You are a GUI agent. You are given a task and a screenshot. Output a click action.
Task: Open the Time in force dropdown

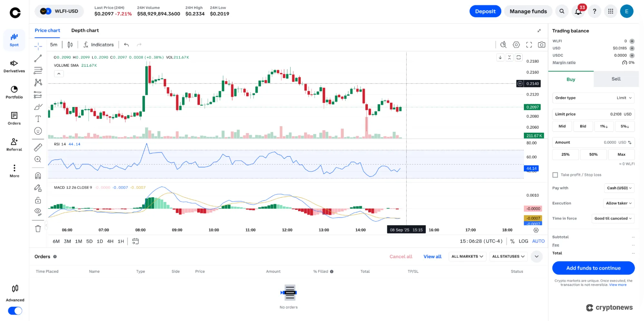coord(613,218)
